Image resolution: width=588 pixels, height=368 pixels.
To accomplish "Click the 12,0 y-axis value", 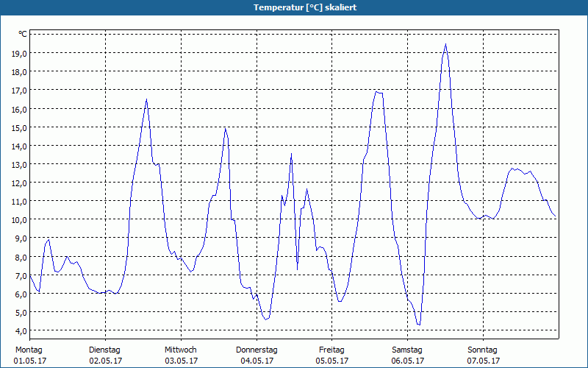I will (19, 183).
